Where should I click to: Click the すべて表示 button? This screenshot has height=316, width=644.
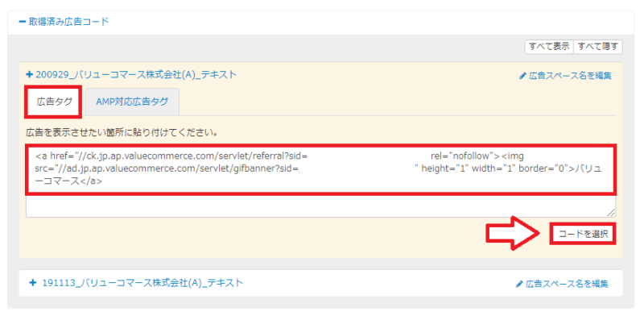(549, 47)
